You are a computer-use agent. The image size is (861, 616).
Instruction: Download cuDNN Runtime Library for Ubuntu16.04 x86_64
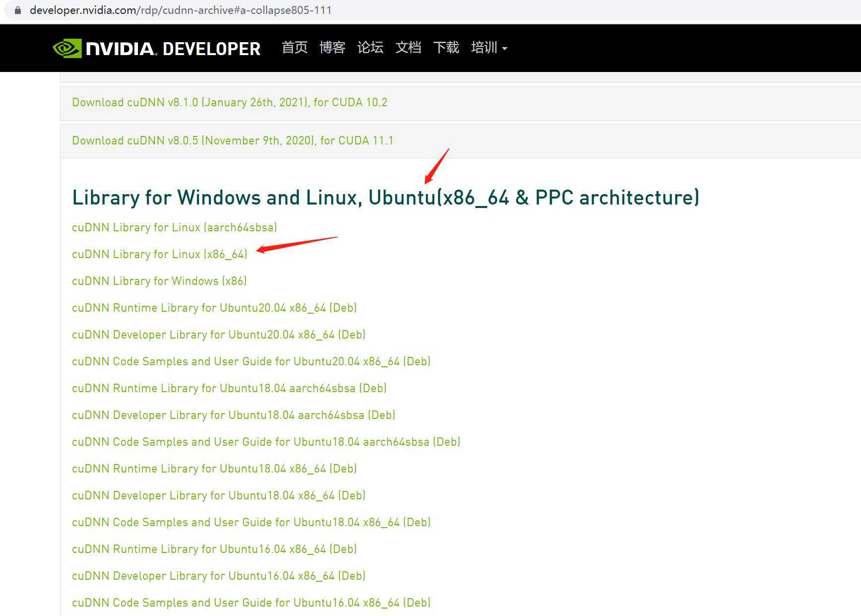point(214,549)
